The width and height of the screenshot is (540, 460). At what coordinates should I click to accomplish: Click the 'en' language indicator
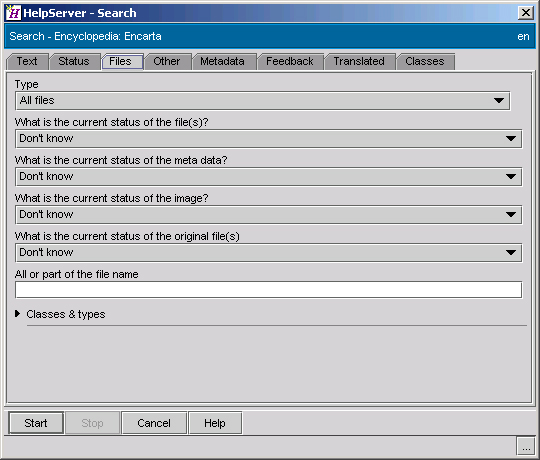[x=523, y=36]
